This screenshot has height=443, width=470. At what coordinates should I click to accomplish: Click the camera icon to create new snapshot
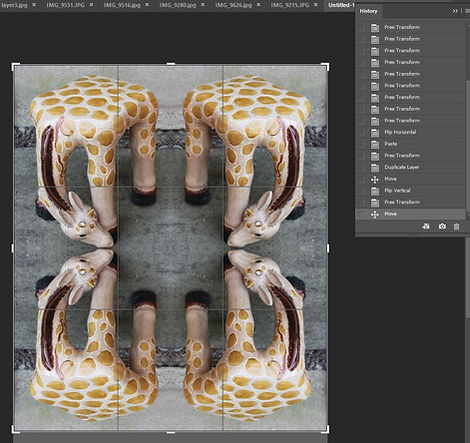(442, 226)
